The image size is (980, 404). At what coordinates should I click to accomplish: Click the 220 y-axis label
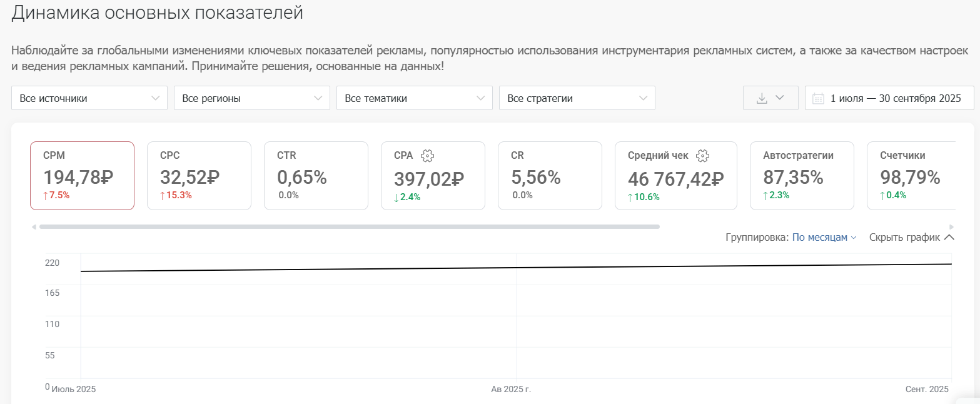pyautogui.click(x=53, y=263)
